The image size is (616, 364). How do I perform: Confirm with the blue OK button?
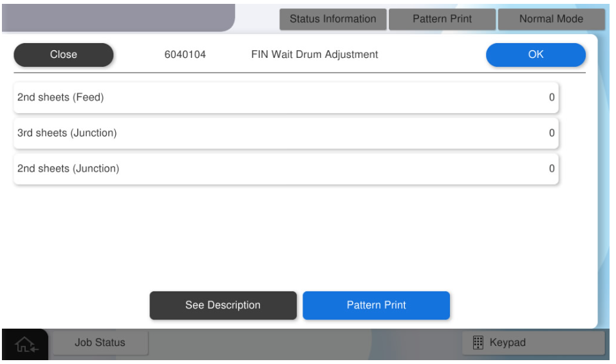pyautogui.click(x=536, y=55)
